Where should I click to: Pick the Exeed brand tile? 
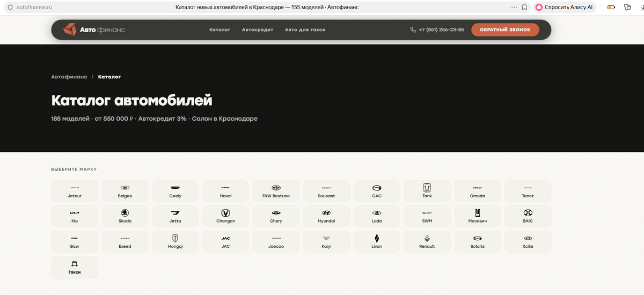pos(125,241)
